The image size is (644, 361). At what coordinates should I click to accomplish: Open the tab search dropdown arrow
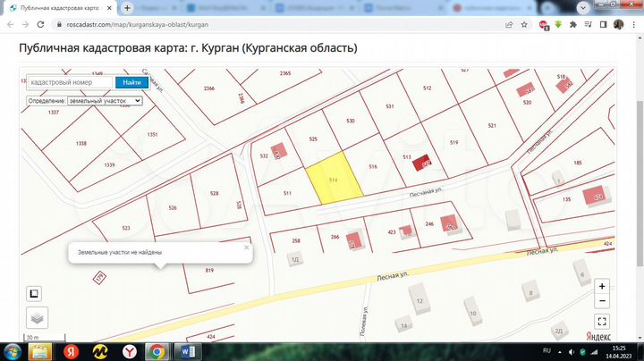pos(583,8)
